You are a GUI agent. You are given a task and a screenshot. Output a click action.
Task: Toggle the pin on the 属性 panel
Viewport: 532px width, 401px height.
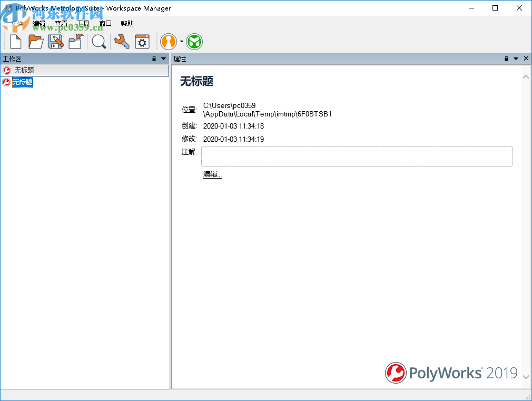pyautogui.click(x=506, y=58)
